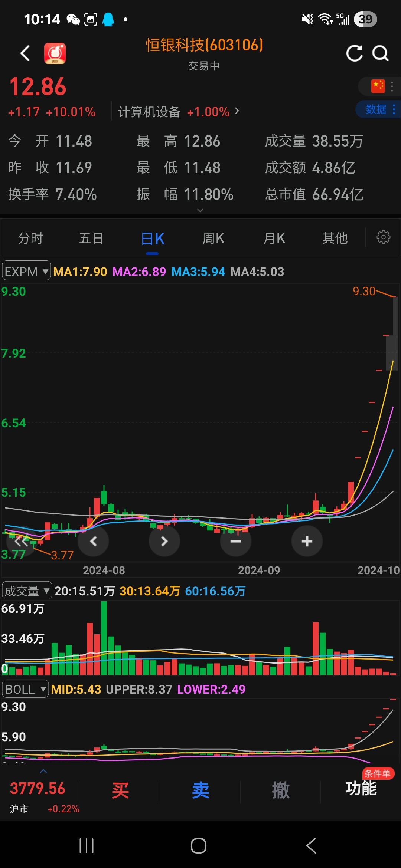Tap the MA3:5.94 indicator label
This screenshot has height=868, width=401.
[x=198, y=272]
